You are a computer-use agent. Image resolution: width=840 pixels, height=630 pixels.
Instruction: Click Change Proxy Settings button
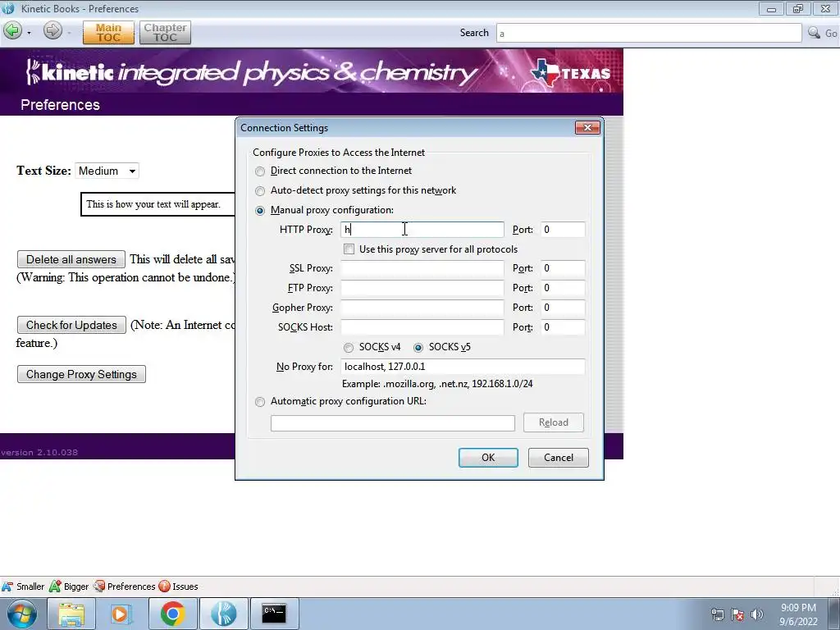tap(81, 374)
